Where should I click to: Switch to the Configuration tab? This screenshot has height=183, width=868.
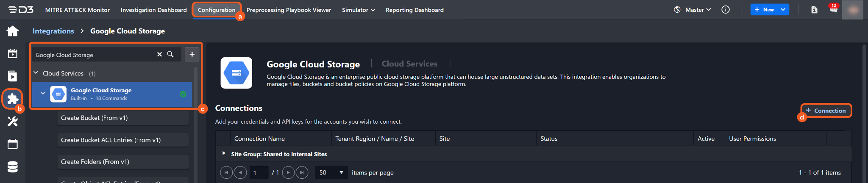point(216,10)
